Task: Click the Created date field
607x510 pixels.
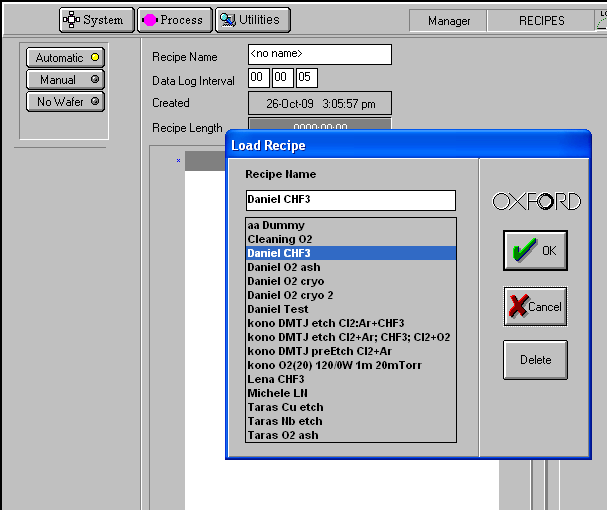Action: tap(320, 103)
